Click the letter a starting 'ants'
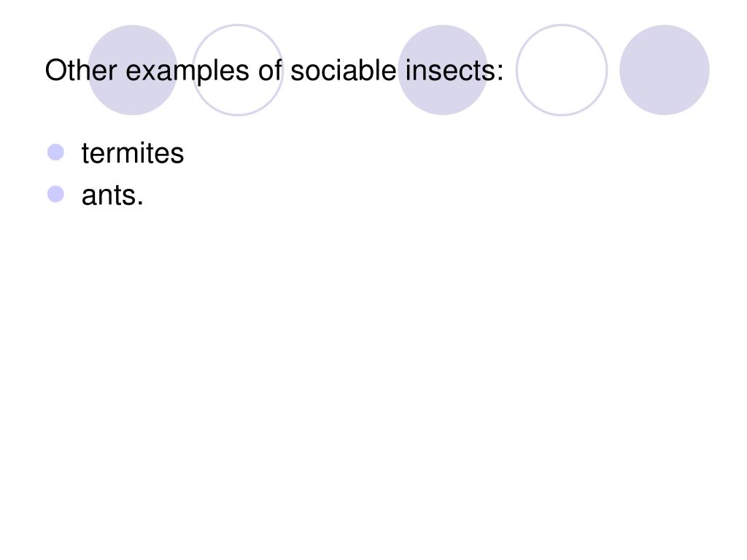Image resolution: width=747 pixels, height=560 pixels. pos(88,197)
